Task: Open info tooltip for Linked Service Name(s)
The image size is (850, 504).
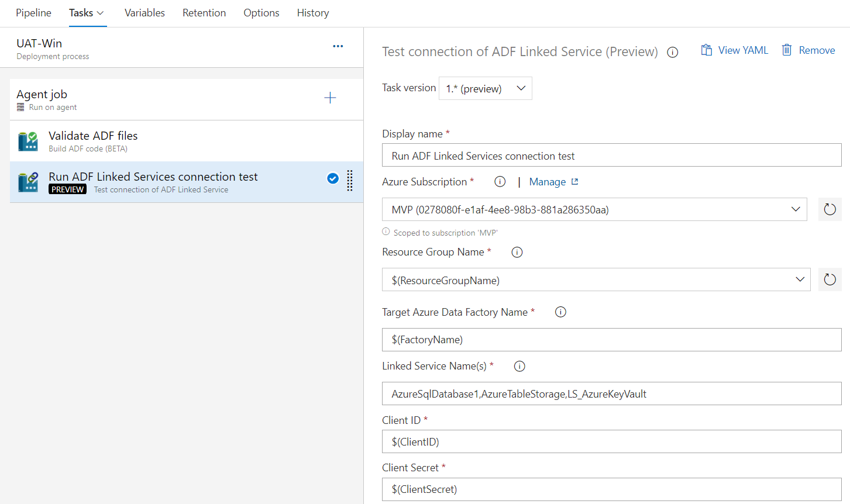Action: (x=519, y=366)
